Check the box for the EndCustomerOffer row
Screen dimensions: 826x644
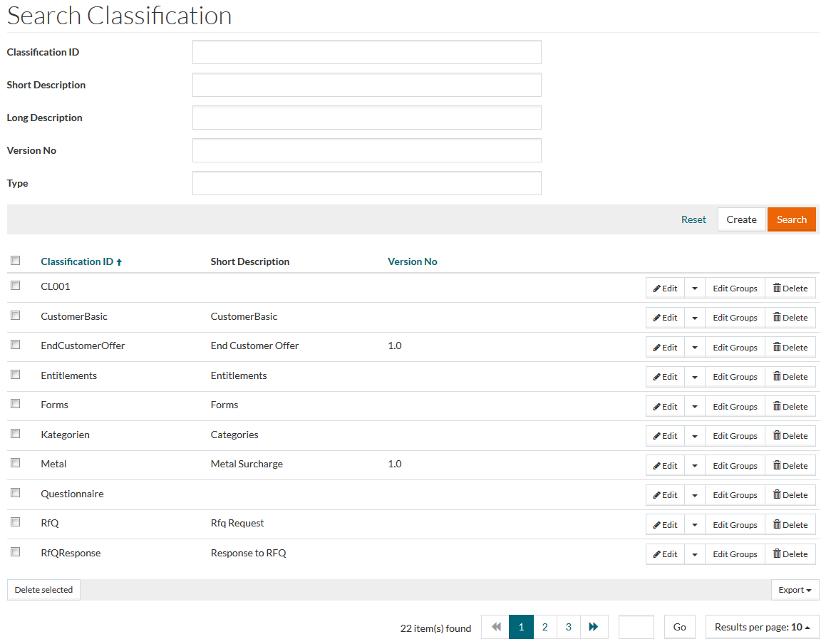16,345
